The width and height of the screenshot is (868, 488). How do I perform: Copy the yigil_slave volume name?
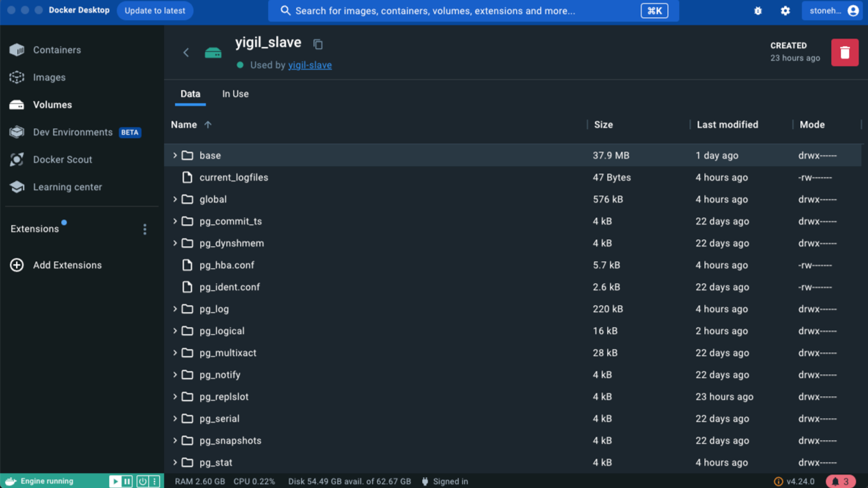click(318, 44)
